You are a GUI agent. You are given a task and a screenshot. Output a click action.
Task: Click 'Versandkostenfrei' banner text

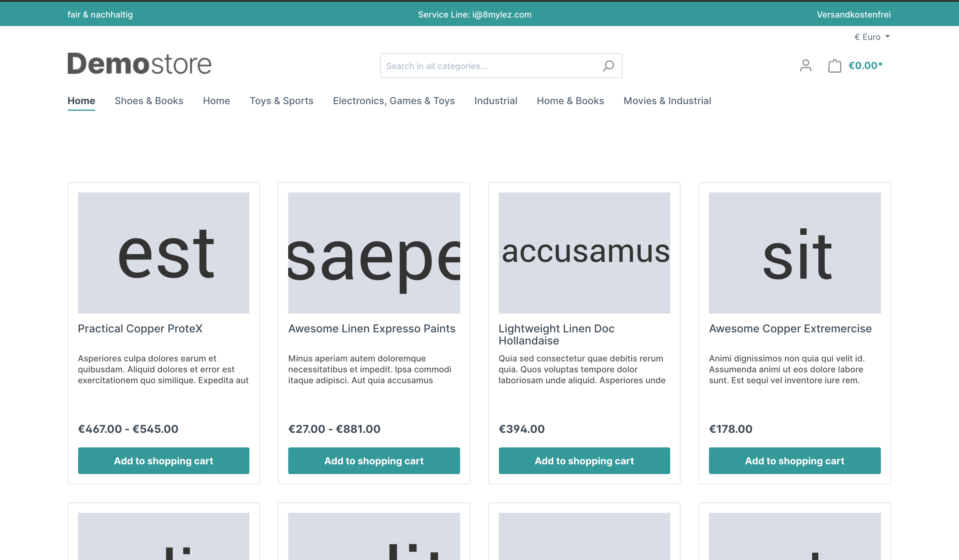coord(853,15)
